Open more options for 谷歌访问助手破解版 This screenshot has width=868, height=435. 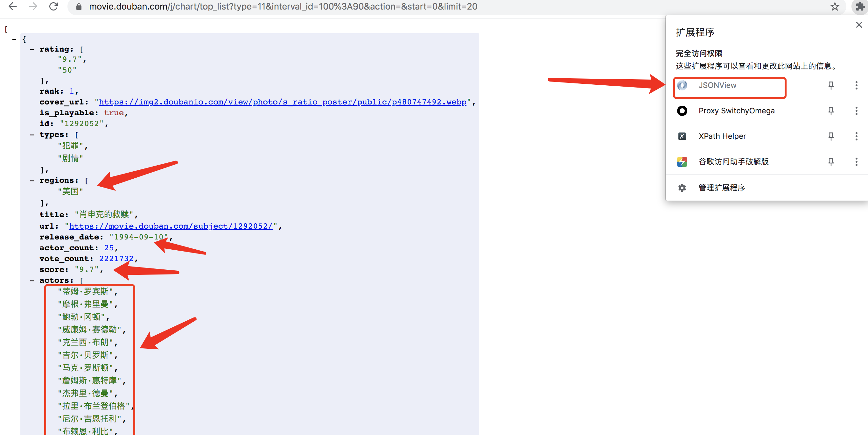(856, 161)
